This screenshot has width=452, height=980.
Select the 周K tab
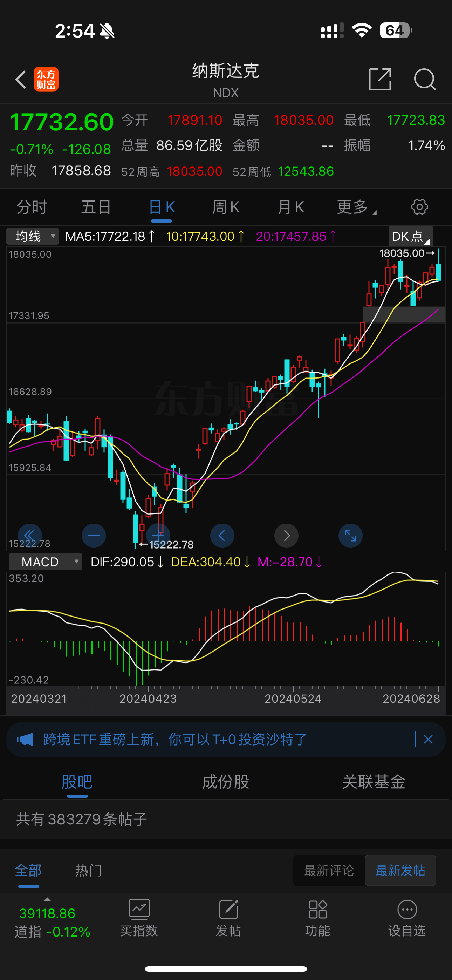tap(226, 207)
